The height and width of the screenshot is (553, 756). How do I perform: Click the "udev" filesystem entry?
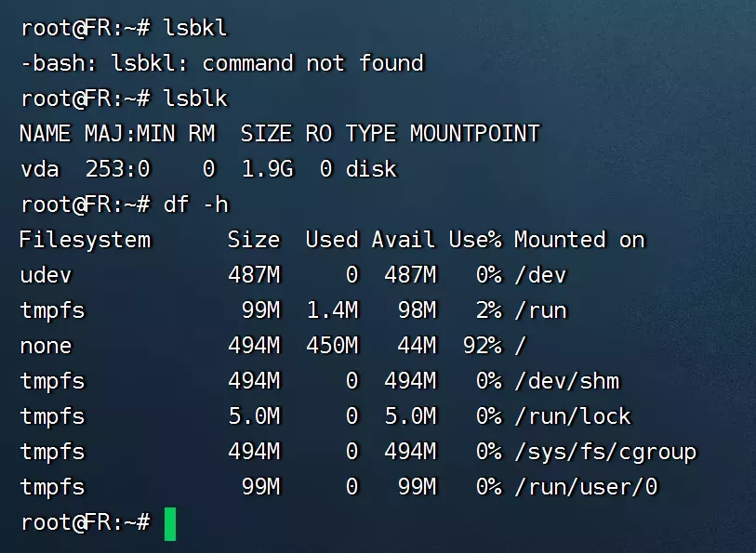pos(46,275)
